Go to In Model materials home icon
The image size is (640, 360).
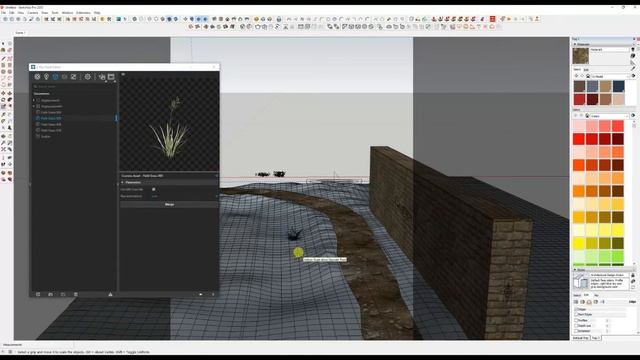588,76
